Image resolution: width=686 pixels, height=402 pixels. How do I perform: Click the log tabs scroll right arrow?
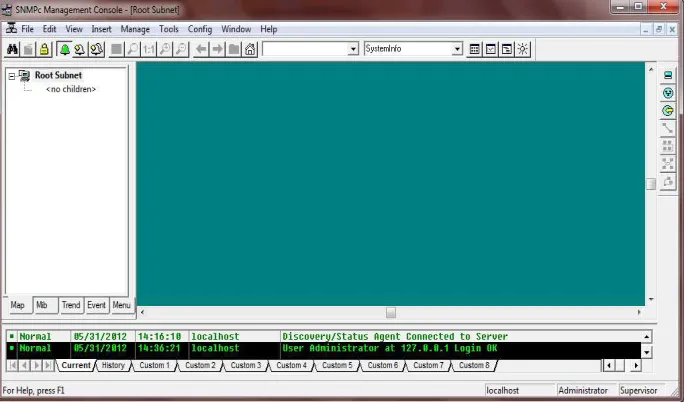[636, 365]
